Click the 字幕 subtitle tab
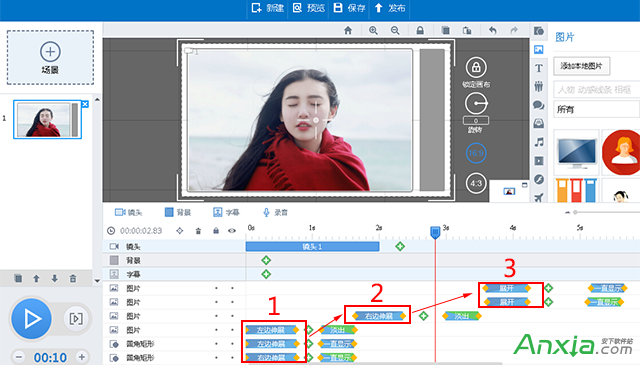This screenshot has width=640, height=365. coord(226,212)
